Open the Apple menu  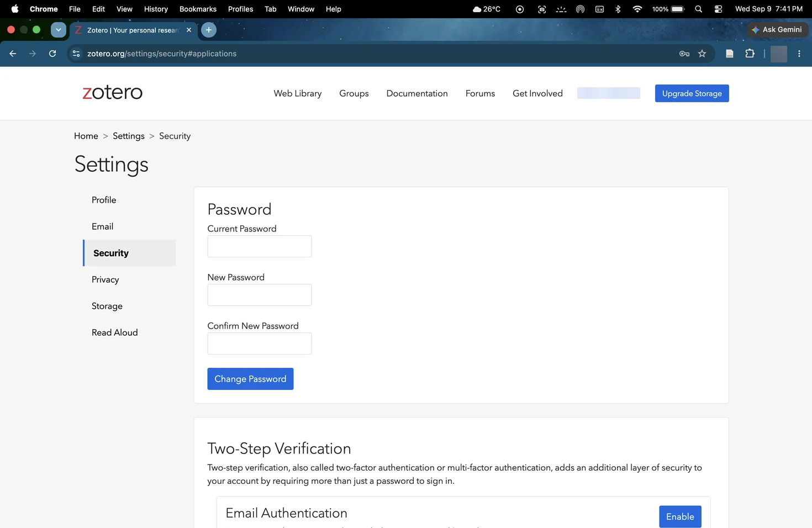[x=15, y=9]
